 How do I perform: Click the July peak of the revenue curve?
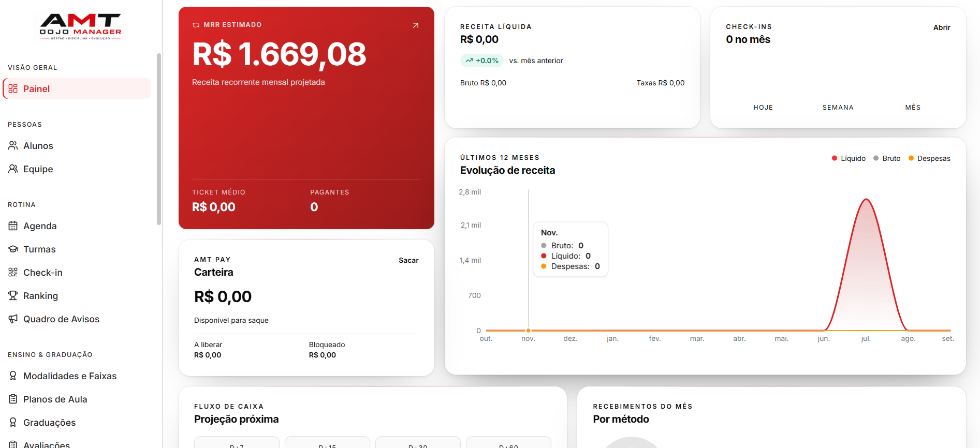pos(866,200)
